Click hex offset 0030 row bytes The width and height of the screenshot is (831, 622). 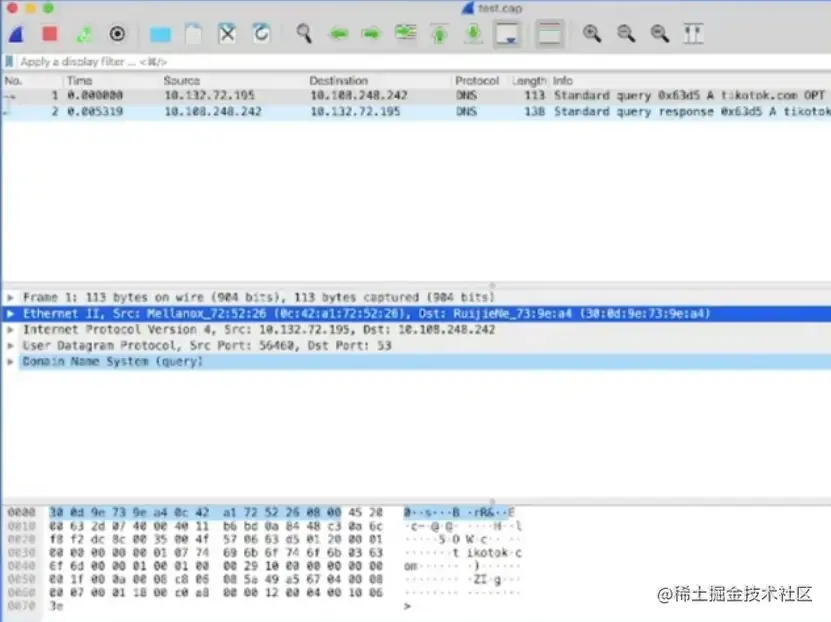(x=216, y=553)
